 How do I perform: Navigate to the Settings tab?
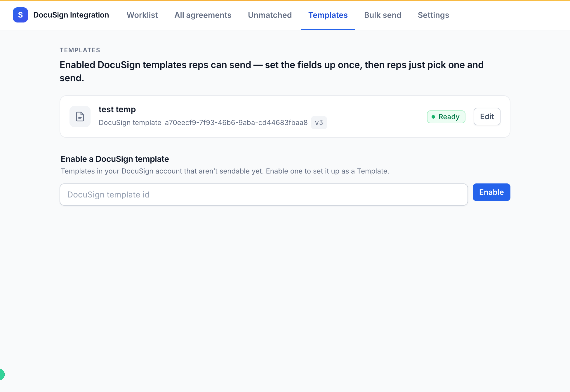tap(433, 15)
